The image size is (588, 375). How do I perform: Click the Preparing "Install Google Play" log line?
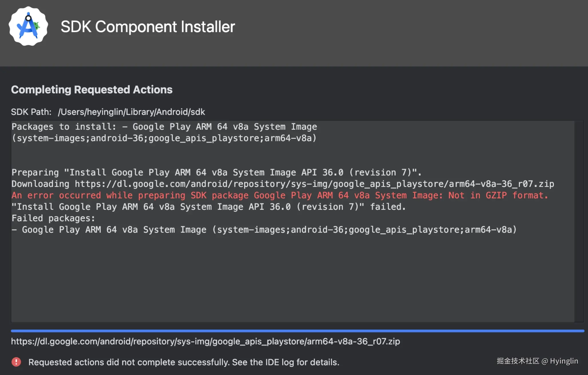(216, 172)
